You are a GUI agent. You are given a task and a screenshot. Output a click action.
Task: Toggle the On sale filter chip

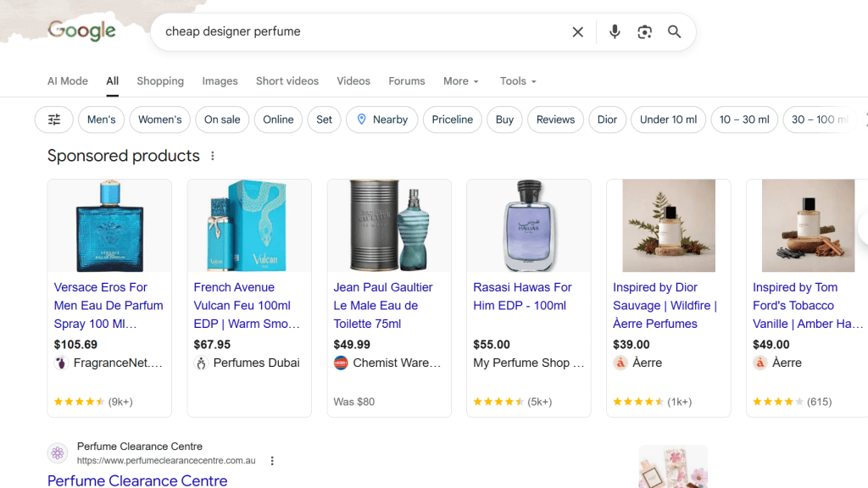pyautogui.click(x=222, y=119)
